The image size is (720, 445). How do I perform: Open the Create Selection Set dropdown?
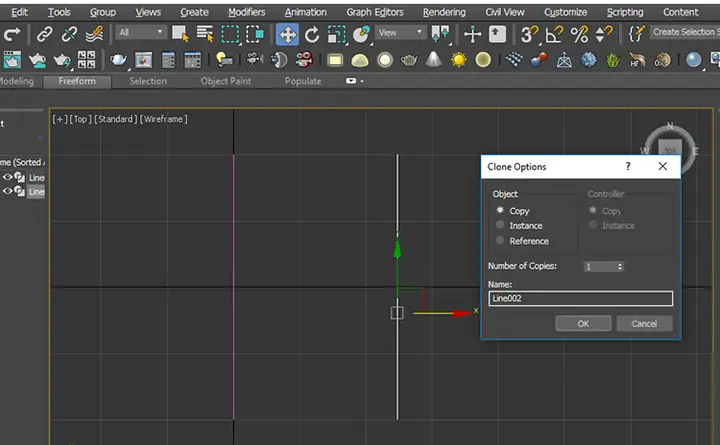tap(685, 32)
